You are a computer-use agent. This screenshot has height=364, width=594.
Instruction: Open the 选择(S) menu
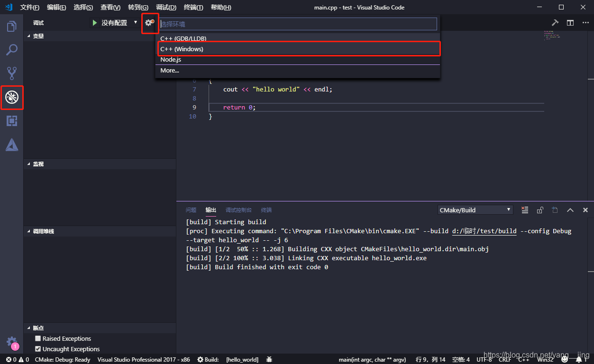coord(83,8)
